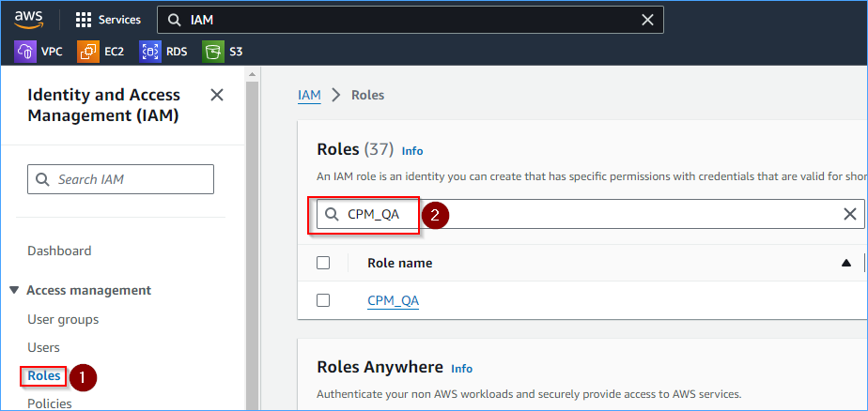
Task: Open User groups in sidebar
Action: tap(63, 319)
